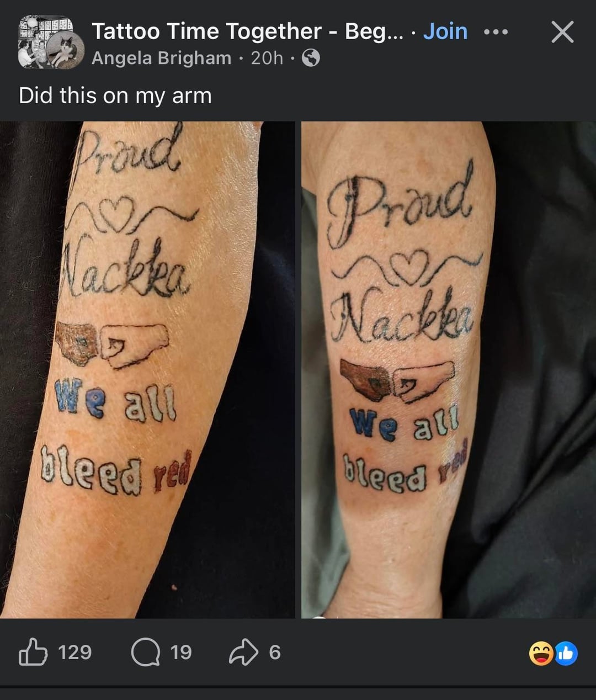Select the 'Did this on my arm' caption

(115, 96)
